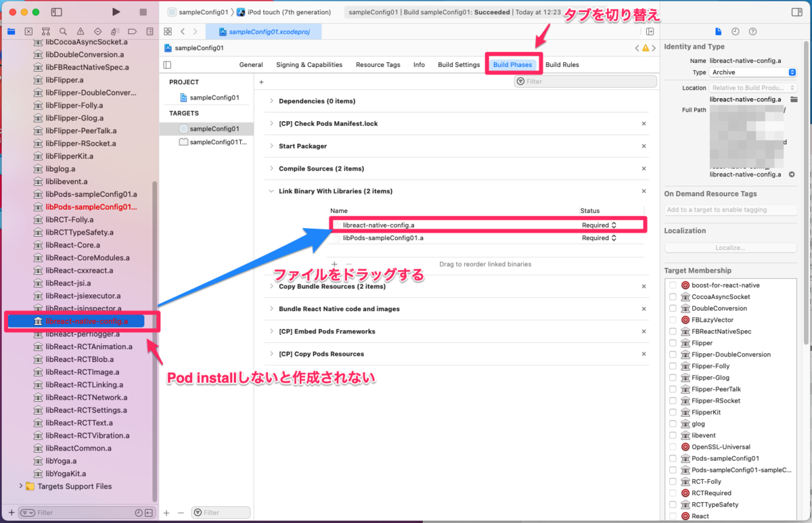Show the History inspector clock icon
Viewport: 812px width, 523px height.
tap(736, 31)
